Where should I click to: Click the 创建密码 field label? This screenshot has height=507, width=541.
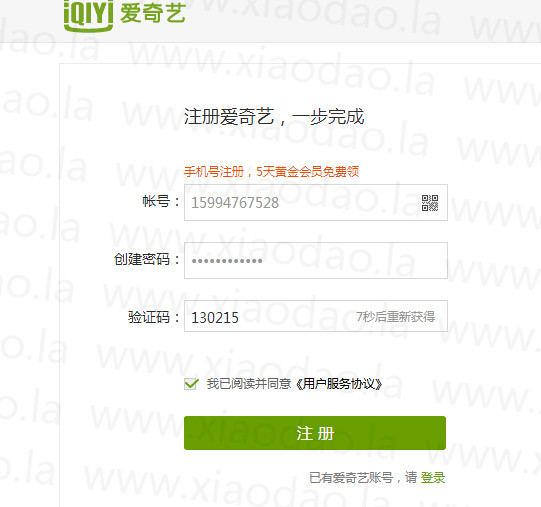147,259
